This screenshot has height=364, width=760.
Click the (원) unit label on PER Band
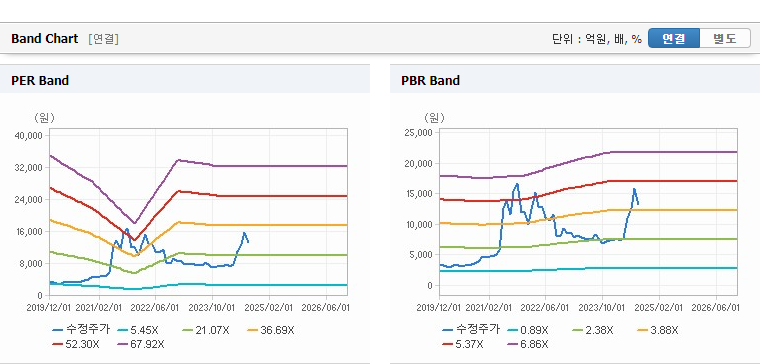pyautogui.click(x=45, y=117)
